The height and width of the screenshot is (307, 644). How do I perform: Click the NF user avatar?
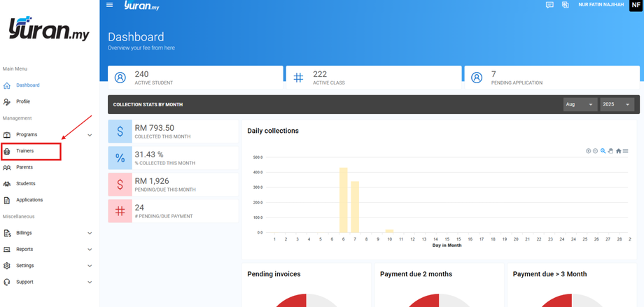tap(636, 5)
